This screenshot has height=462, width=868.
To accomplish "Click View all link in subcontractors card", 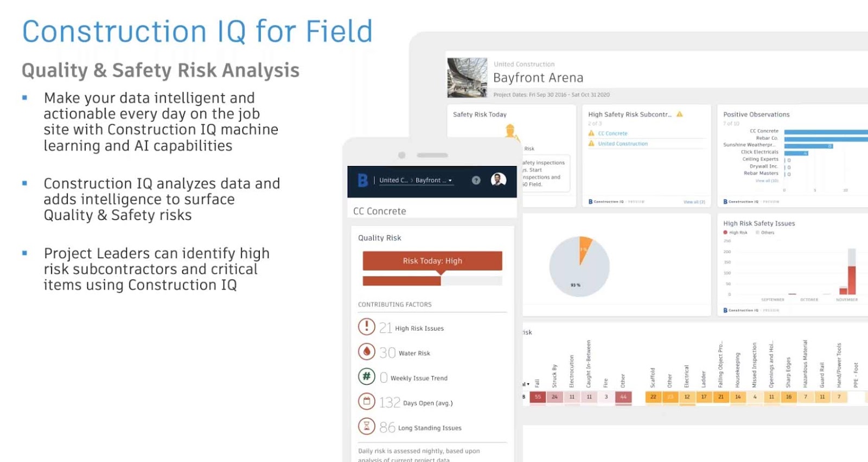I will 694,202.
